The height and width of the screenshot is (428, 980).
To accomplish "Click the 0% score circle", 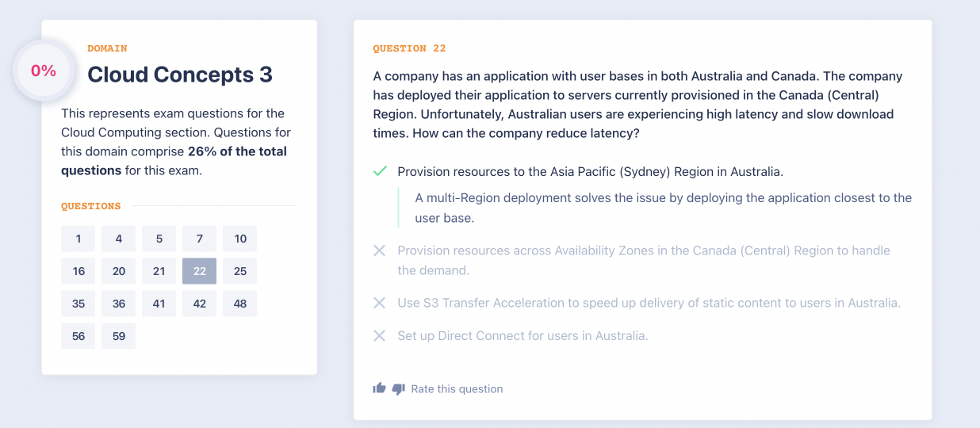I will click(x=44, y=71).
